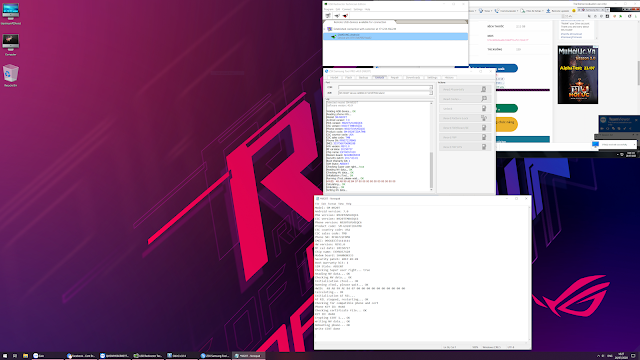Click log scrollbar down arrow in Samsung Tool
This screenshot has height=360, width=640.
[431, 190]
